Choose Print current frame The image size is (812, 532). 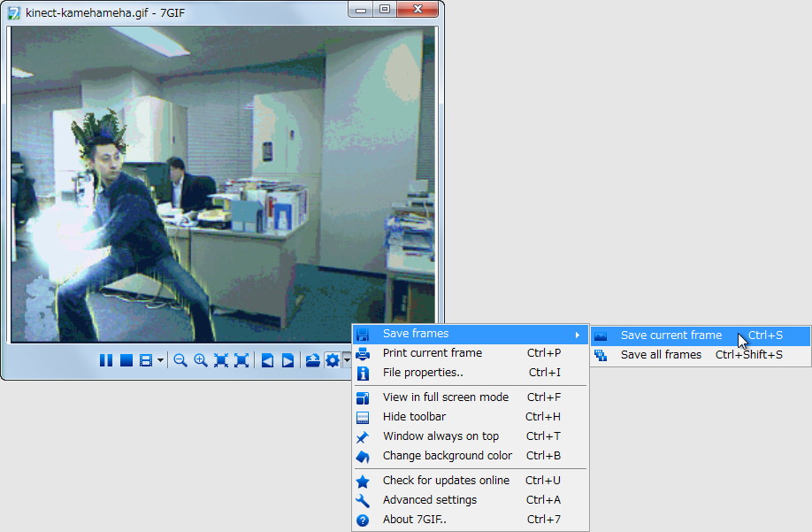click(471, 353)
